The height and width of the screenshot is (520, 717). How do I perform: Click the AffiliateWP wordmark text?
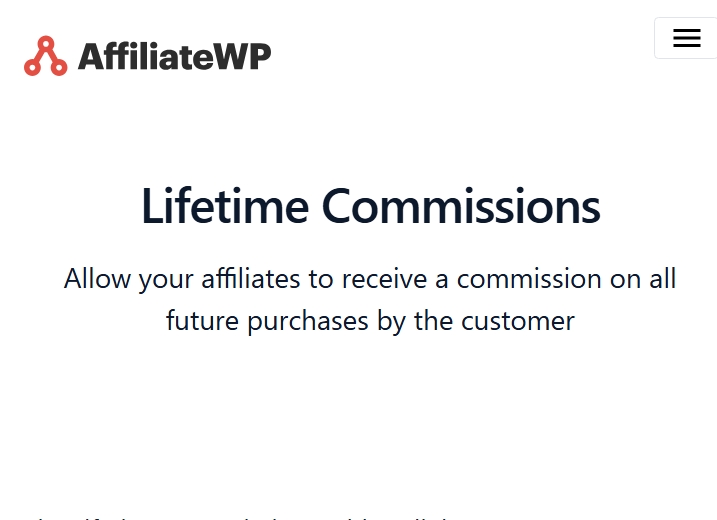pyautogui.click(x=175, y=56)
